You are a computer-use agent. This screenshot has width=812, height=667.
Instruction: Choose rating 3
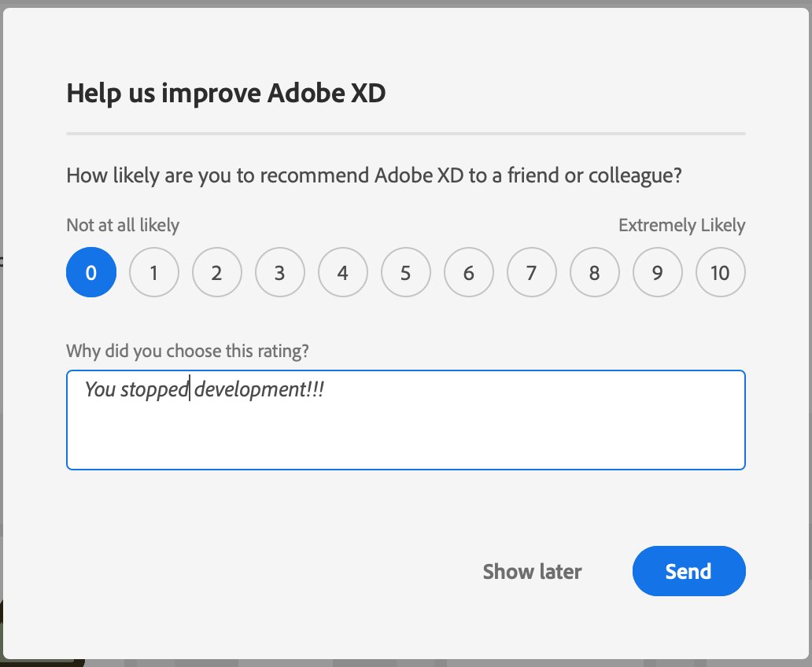click(280, 272)
